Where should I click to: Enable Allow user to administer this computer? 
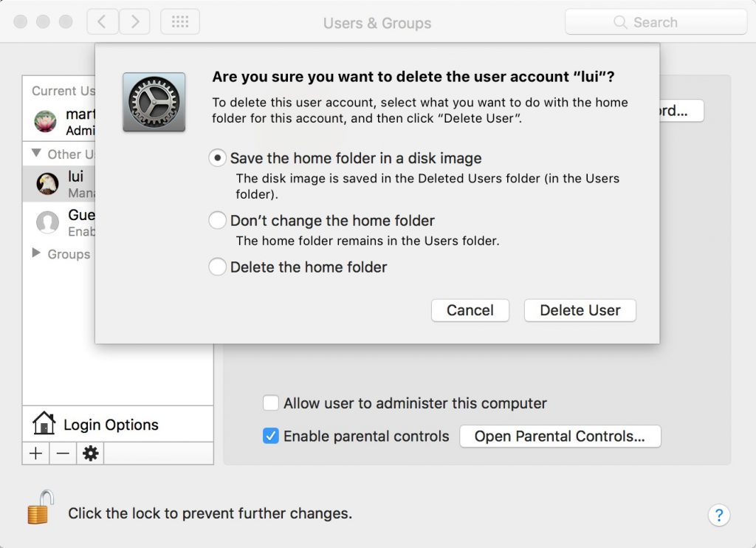coord(271,403)
